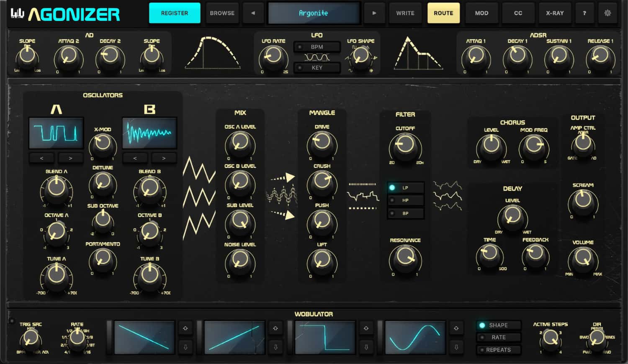Click the WRITE preset button

point(405,13)
